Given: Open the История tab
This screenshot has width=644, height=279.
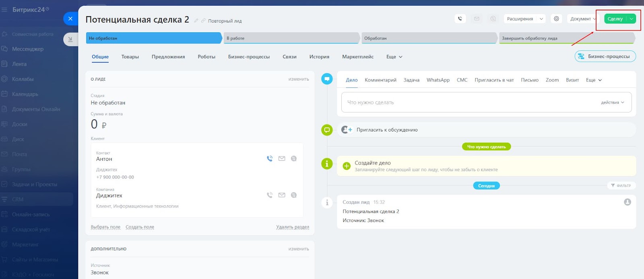Looking at the screenshot, I should [x=319, y=57].
